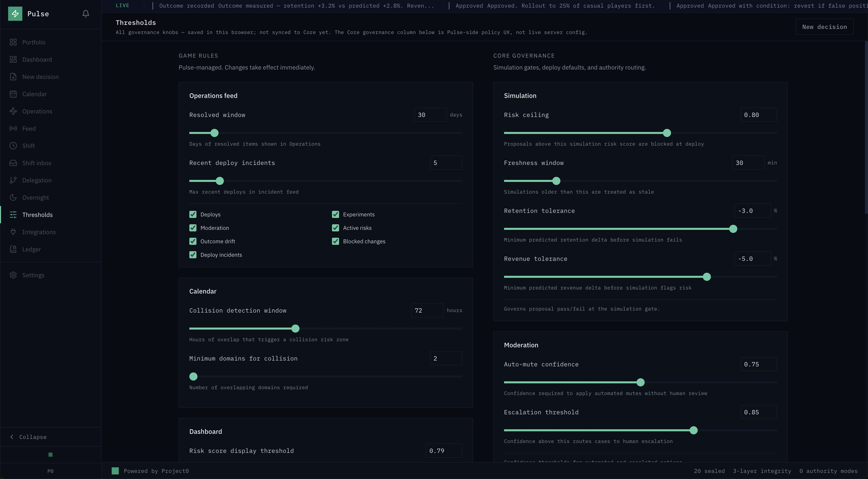Click the Pulse lightning bolt logo
Image resolution: width=868 pixels, height=479 pixels.
[x=15, y=14]
